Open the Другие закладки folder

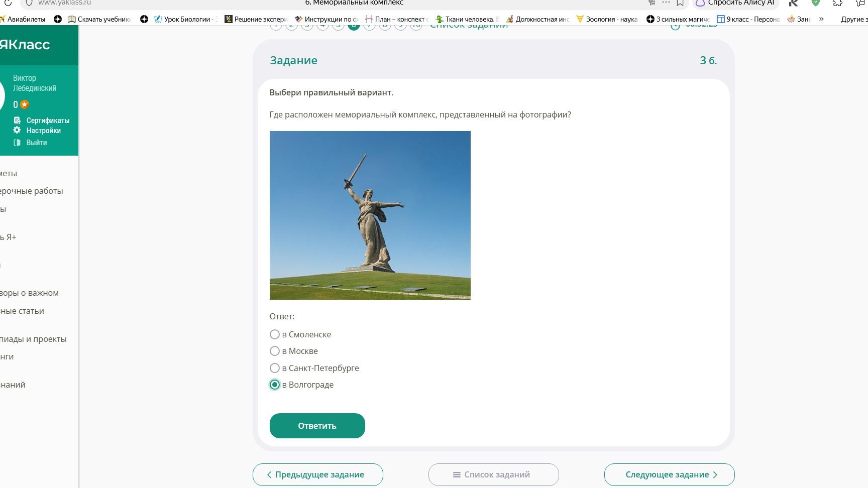(x=854, y=19)
